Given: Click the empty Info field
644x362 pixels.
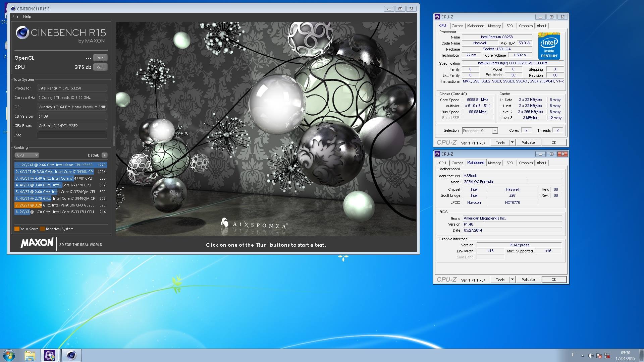Looking at the screenshot, I should [72, 135].
